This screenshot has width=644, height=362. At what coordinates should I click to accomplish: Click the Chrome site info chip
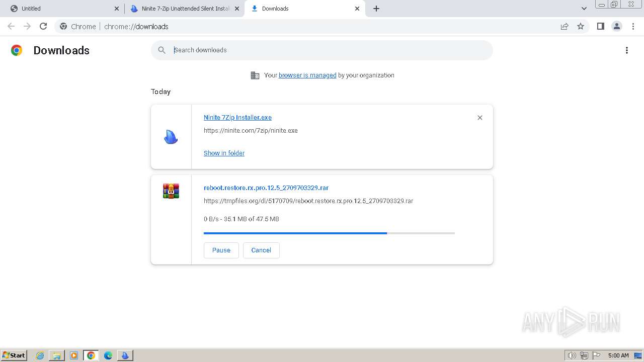78,26
